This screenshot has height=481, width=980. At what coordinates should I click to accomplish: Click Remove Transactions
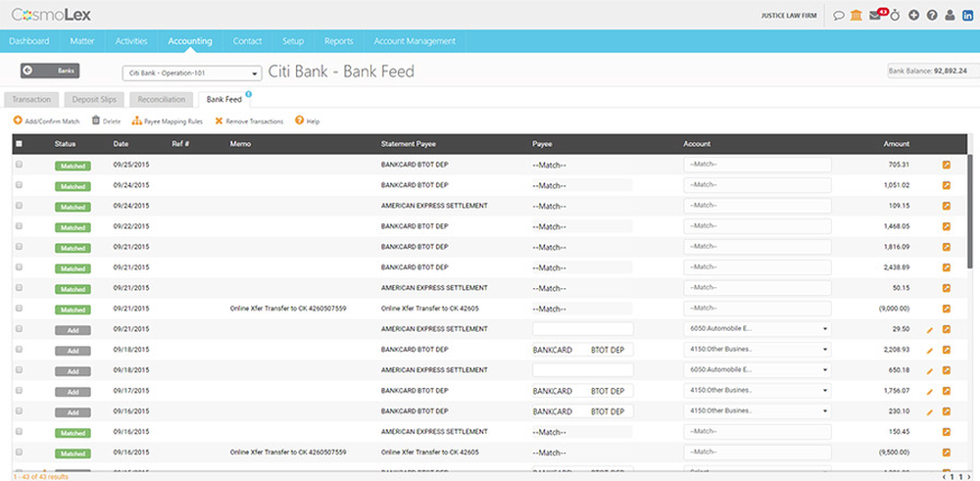coord(249,121)
